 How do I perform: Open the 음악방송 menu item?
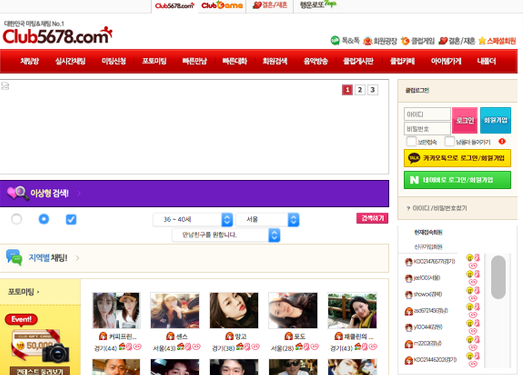point(316,61)
